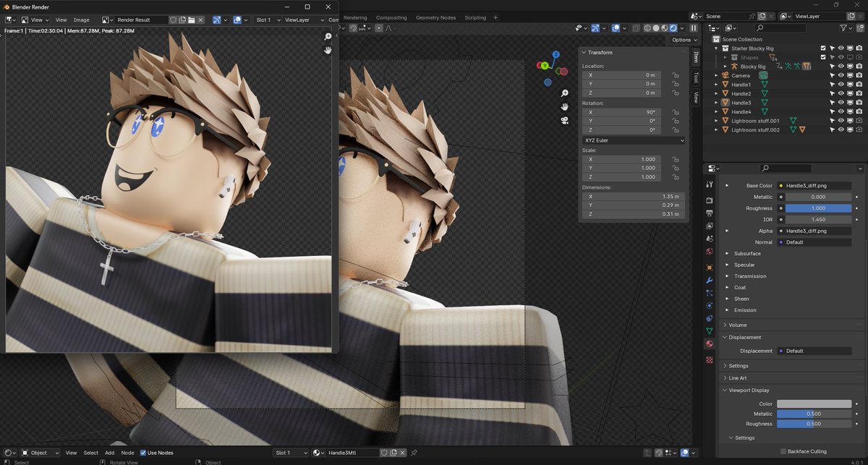This screenshot has height=465, width=868.
Task: Hide Camera in viewport via eye icon
Action: (841, 75)
